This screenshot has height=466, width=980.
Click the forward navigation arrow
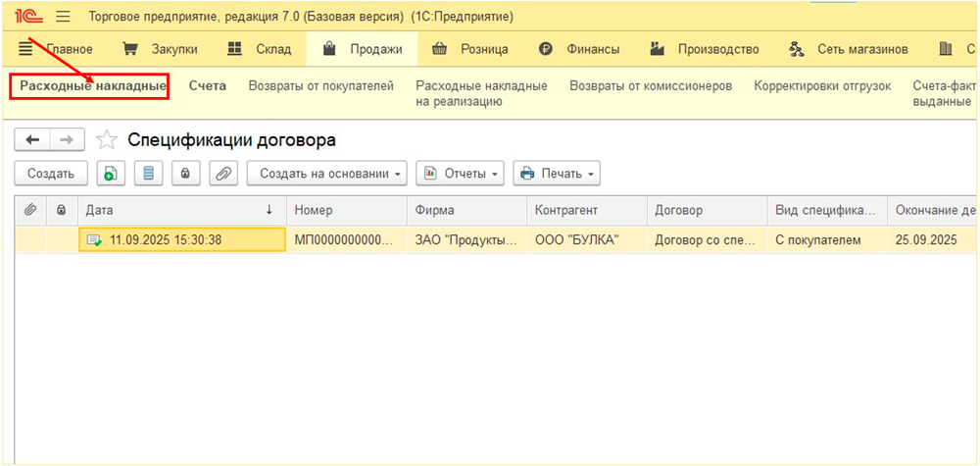pyautogui.click(x=67, y=140)
